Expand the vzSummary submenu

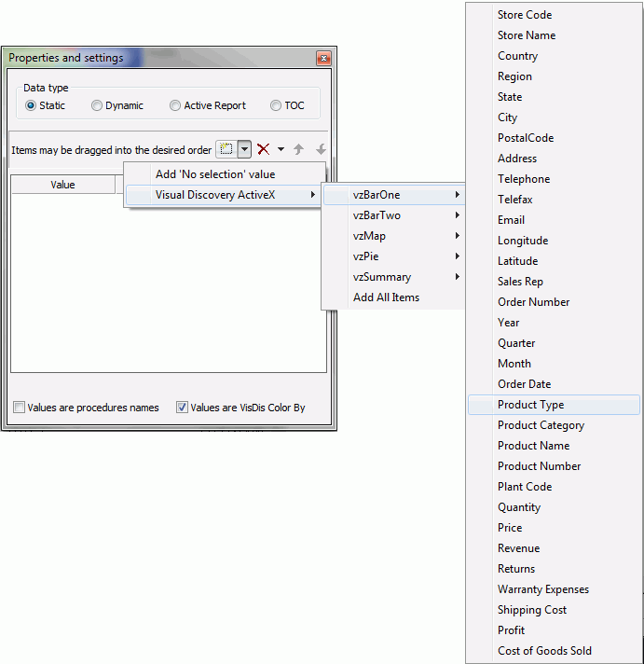click(394, 277)
